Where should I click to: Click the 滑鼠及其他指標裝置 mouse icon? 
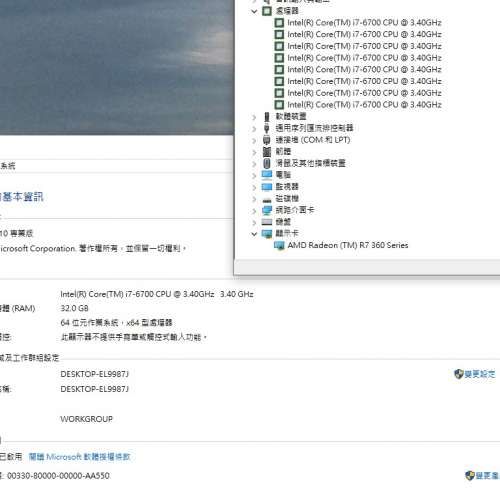267,163
